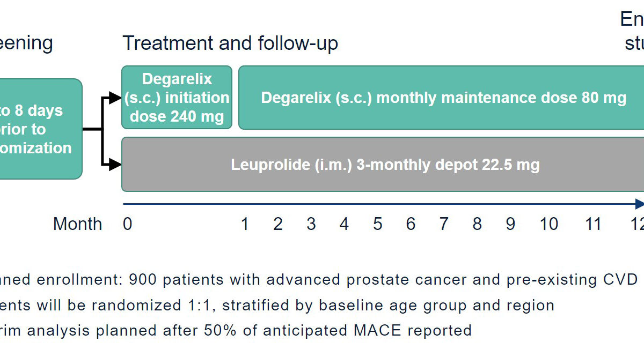Click the Treatment and follow-up heading
Image resolution: width=644 pixels, height=349 pixels.
pos(230,43)
